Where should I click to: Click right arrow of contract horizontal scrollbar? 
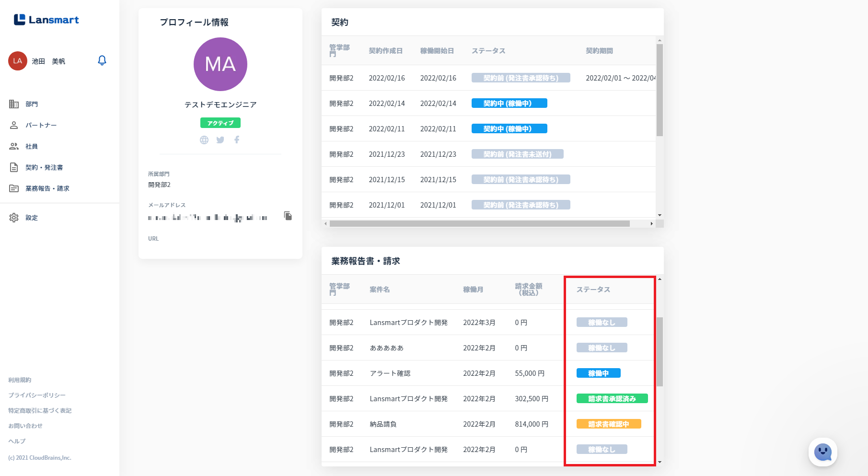pos(651,224)
